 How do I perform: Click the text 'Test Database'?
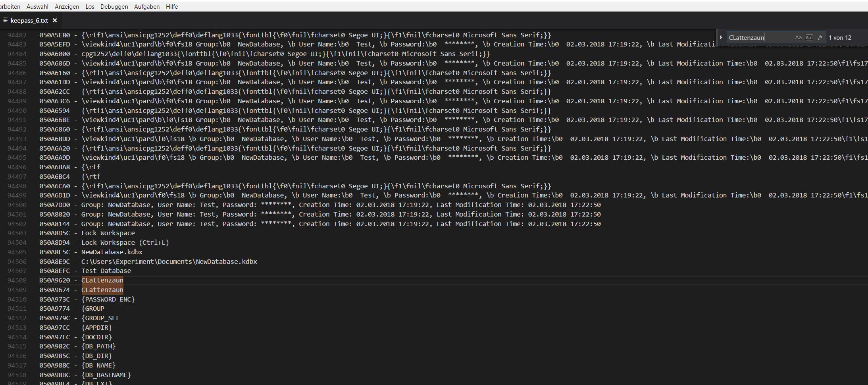pyautogui.click(x=106, y=271)
